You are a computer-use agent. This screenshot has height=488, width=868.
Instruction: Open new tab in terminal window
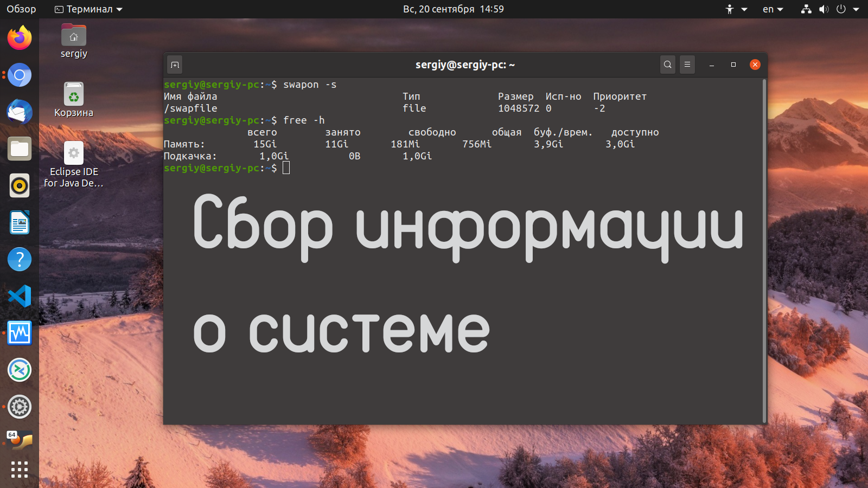tap(175, 65)
